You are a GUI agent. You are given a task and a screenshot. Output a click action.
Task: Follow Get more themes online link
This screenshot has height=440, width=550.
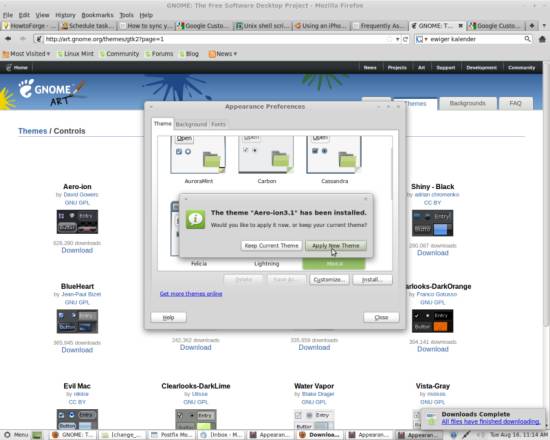click(x=191, y=294)
